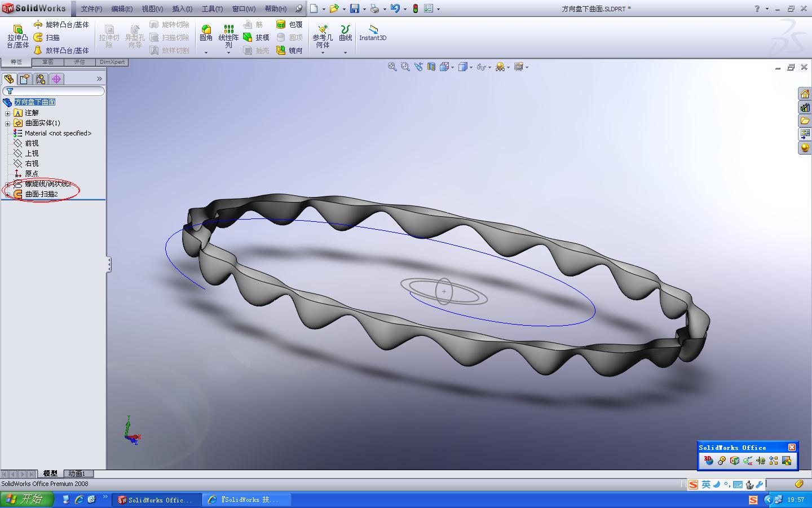Click the Zoom to Fit icon

coord(392,67)
